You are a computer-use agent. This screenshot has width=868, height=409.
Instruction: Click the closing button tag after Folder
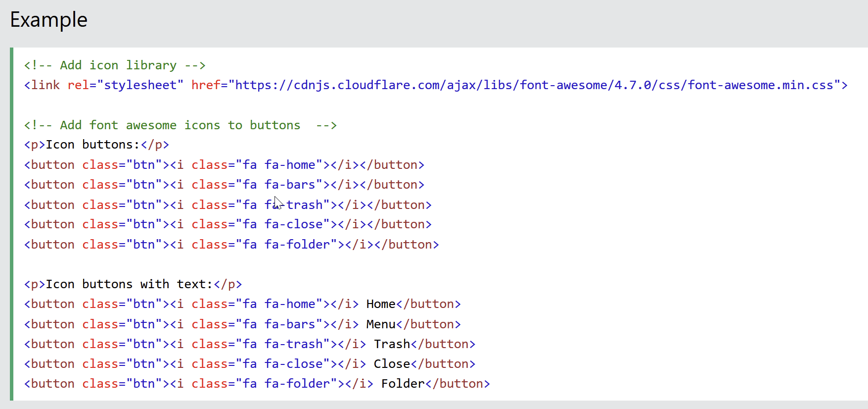457,384
